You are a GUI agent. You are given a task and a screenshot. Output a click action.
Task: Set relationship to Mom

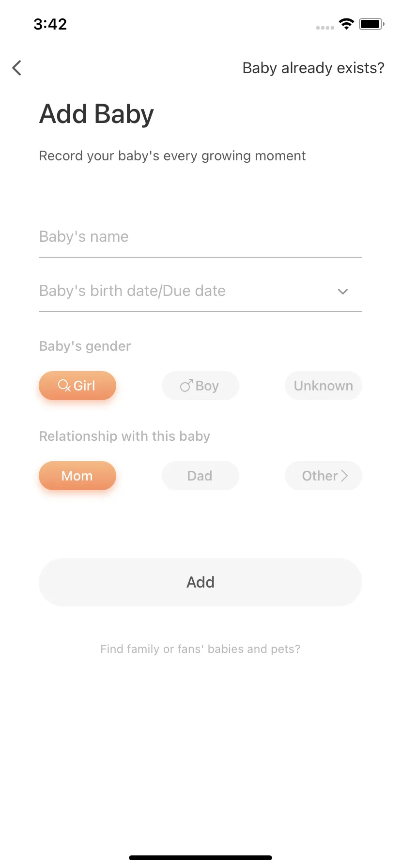pos(77,476)
